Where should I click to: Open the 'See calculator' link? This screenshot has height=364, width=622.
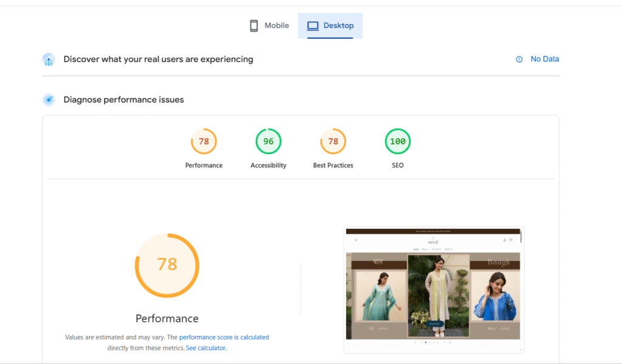(205, 348)
